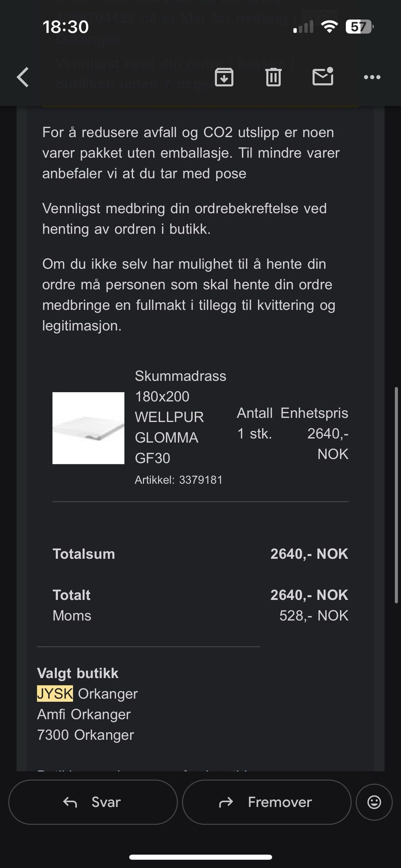
Task: Tap the back arrow icon
Action: click(23, 77)
